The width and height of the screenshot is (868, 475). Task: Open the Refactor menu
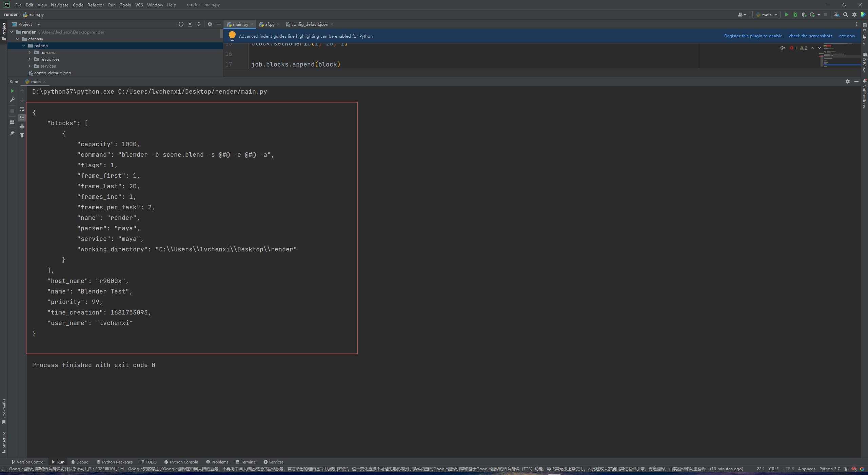(96, 5)
